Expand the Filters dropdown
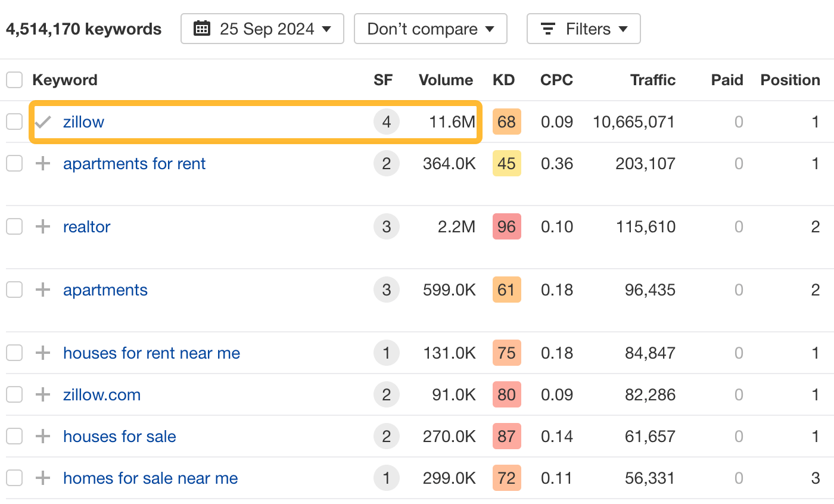834x504 pixels. [583, 29]
